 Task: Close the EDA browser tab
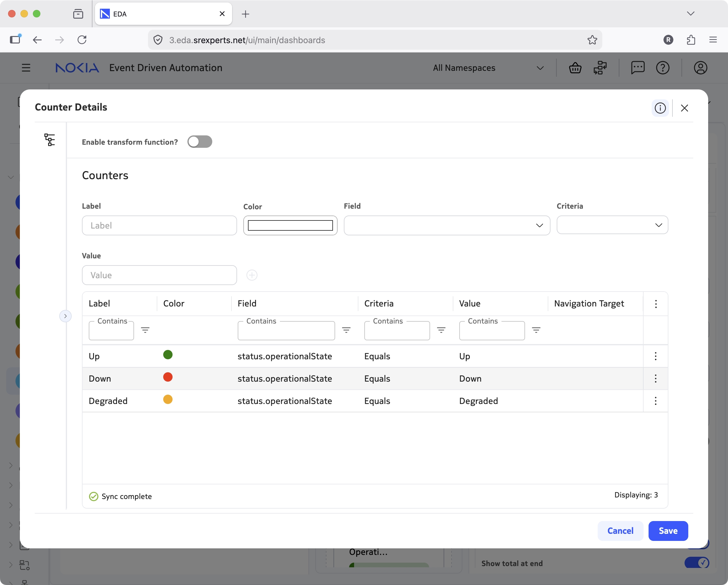pos(222,14)
